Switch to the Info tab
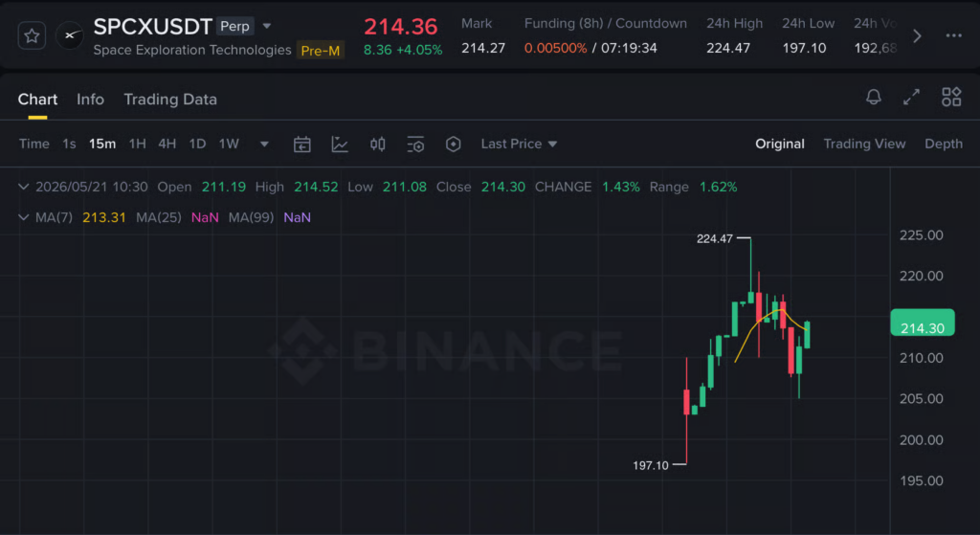This screenshot has width=980, height=535. (90, 100)
